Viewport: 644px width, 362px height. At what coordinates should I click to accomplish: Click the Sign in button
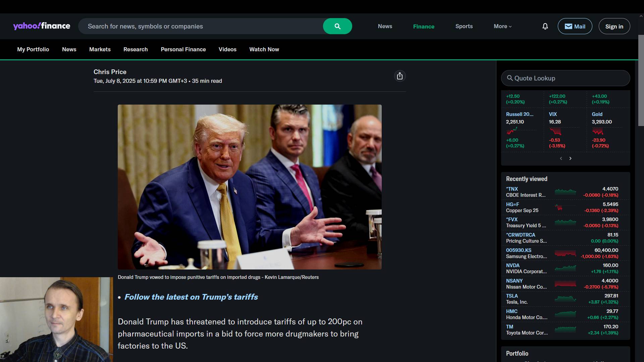coord(614,26)
